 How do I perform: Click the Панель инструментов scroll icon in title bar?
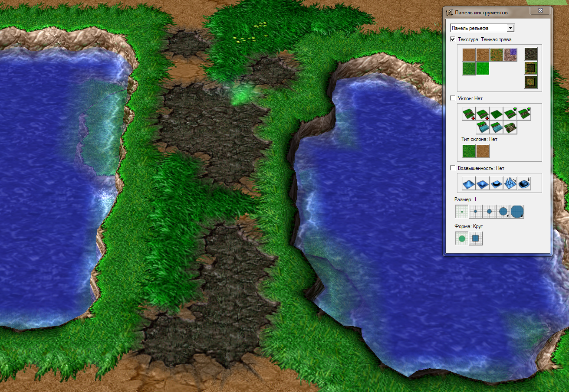pyautogui.click(x=450, y=13)
